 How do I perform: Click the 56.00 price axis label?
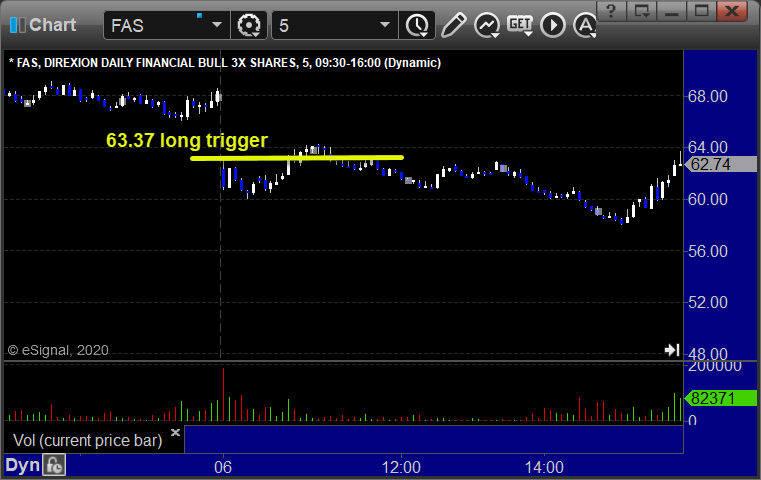coord(708,251)
